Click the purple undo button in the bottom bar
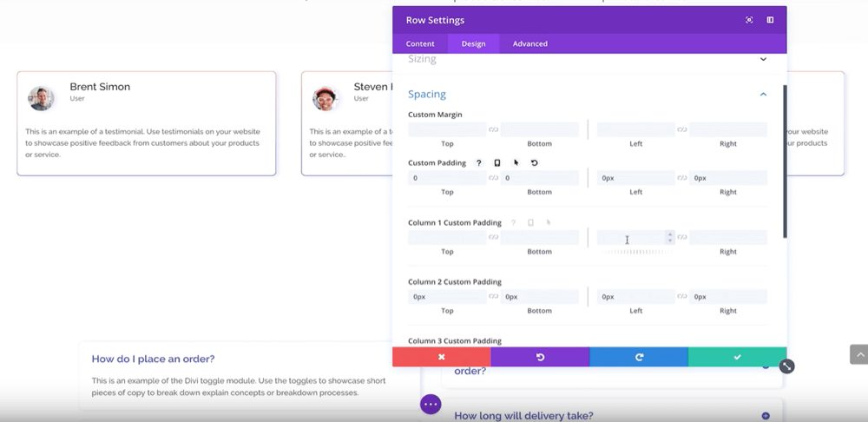 point(540,357)
